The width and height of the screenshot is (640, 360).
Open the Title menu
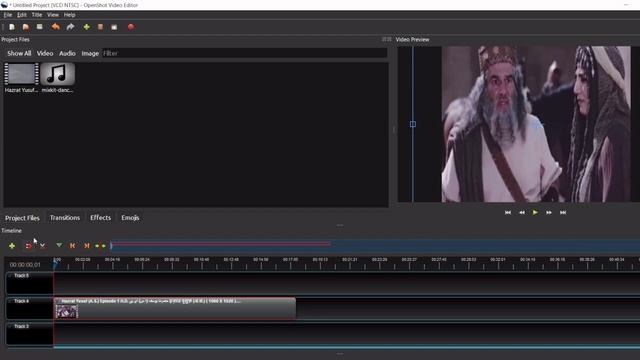point(37,15)
